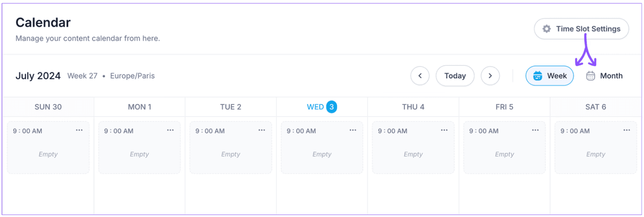
Task: Open the three-dot menu on Saturday's slot
Action: tap(626, 130)
